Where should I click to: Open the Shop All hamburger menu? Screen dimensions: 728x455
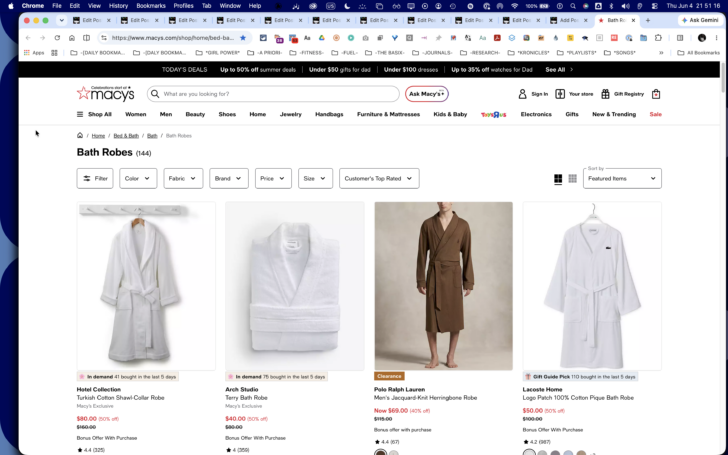(x=80, y=114)
